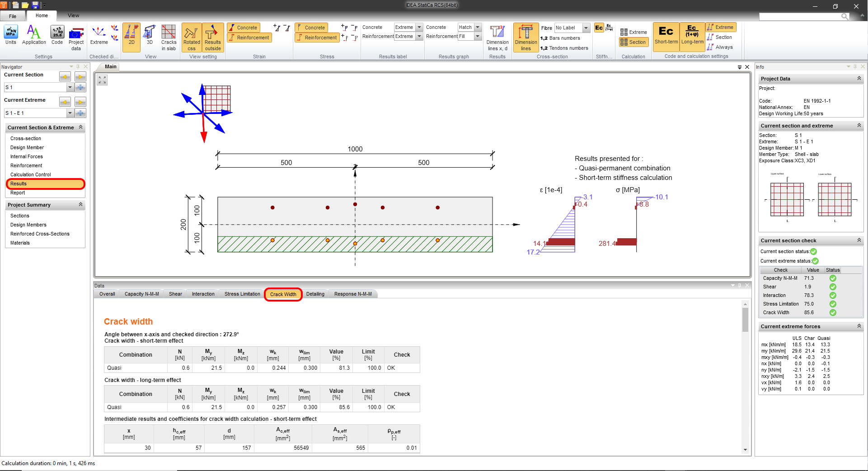Run Section calculation

[x=633, y=42]
